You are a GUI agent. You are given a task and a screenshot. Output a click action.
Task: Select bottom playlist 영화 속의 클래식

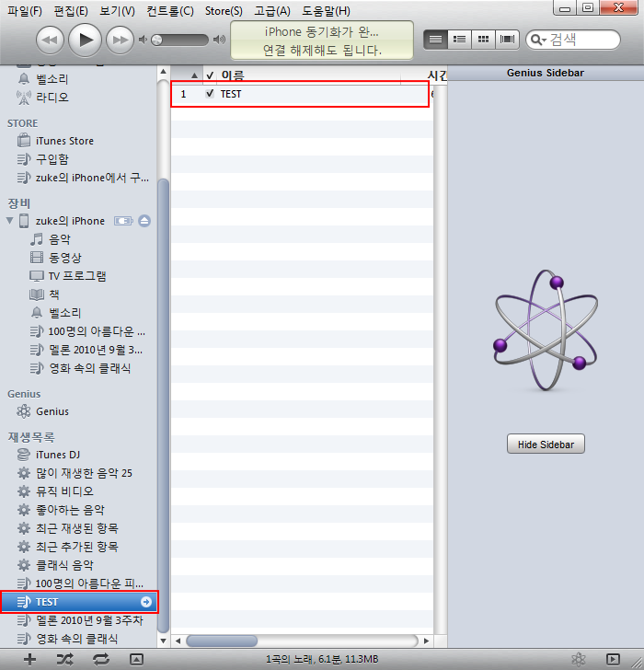click(x=78, y=639)
